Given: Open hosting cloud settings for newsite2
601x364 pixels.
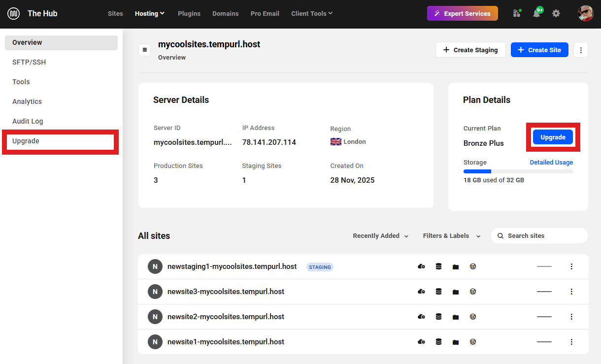Looking at the screenshot, I should [421, 317].
